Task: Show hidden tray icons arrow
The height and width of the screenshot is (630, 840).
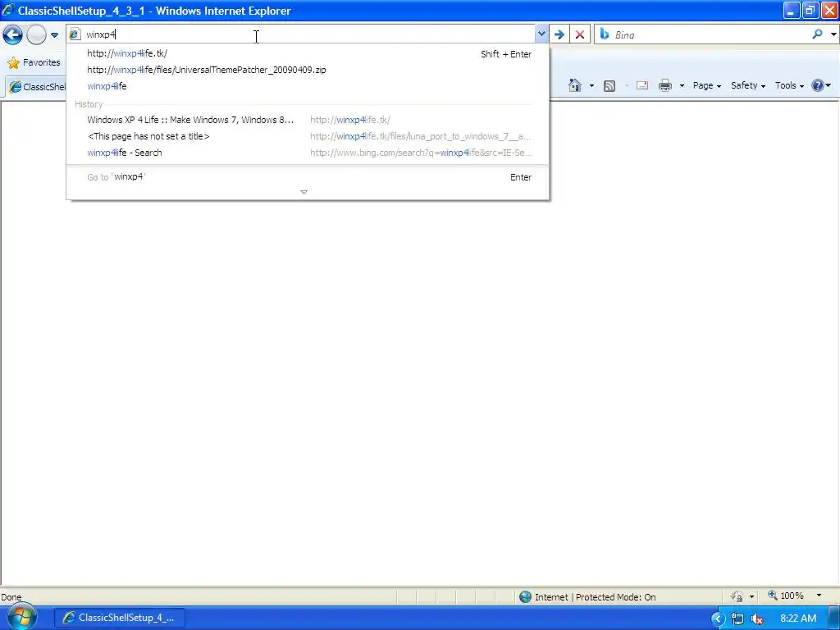Action: click(x=718, y=619)
